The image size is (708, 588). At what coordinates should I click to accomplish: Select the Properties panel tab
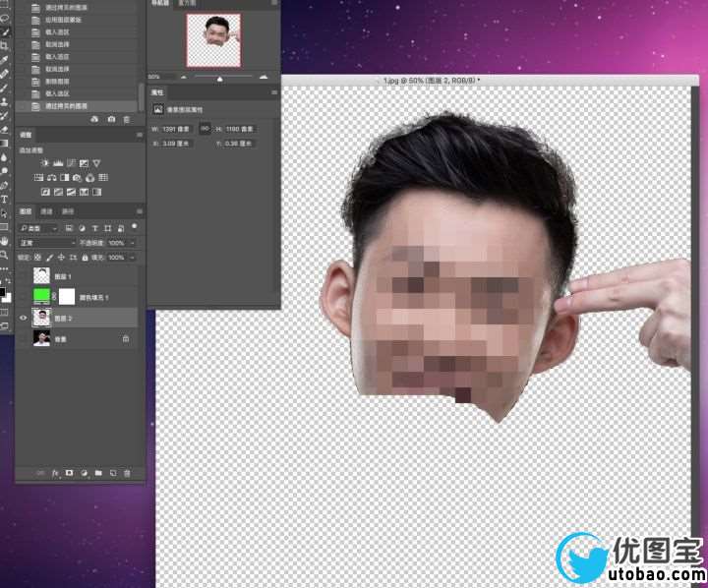(157, 92)
